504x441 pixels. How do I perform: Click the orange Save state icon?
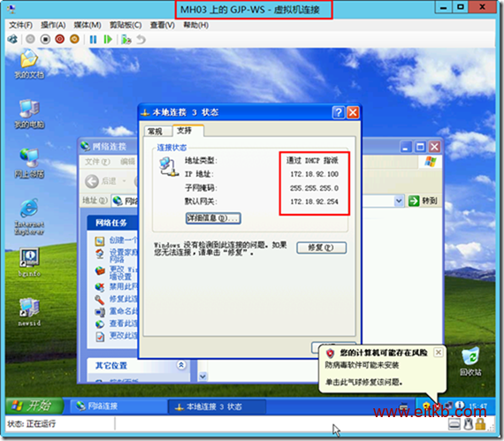[74, 39]
